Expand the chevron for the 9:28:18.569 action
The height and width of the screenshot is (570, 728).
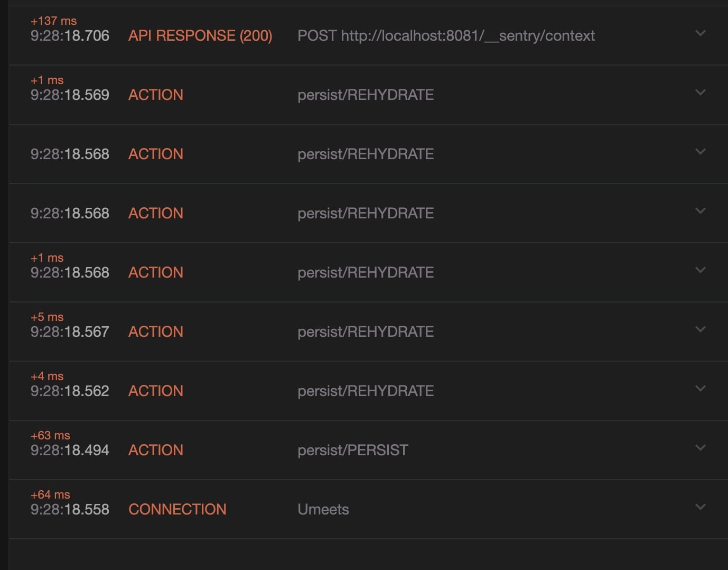click(x=700, y=93)
